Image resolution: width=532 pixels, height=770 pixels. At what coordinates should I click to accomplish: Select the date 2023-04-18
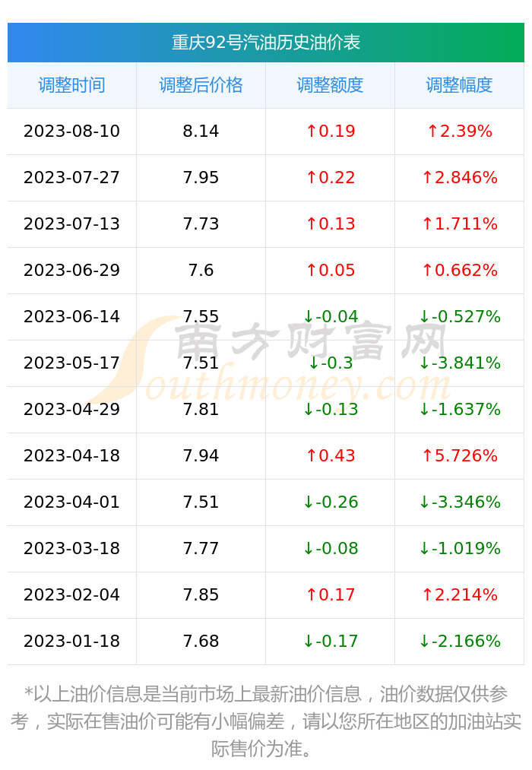pos(71,456)
